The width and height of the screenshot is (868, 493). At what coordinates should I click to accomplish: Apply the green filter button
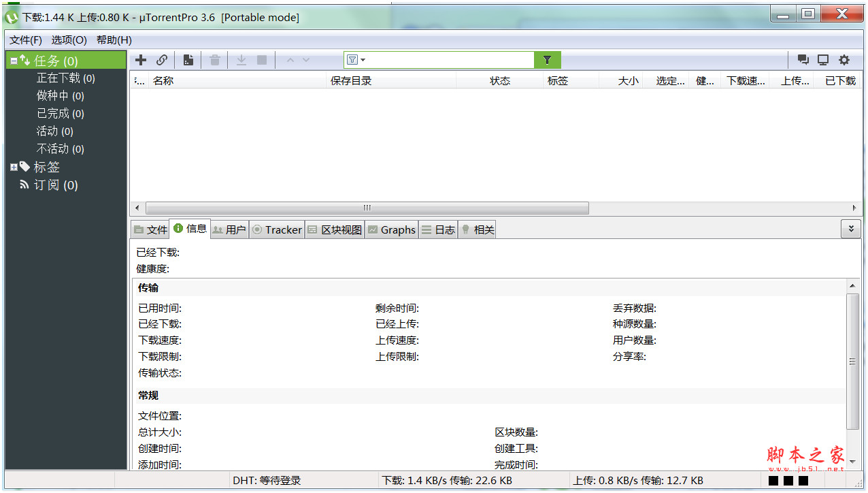pos(547,60)
